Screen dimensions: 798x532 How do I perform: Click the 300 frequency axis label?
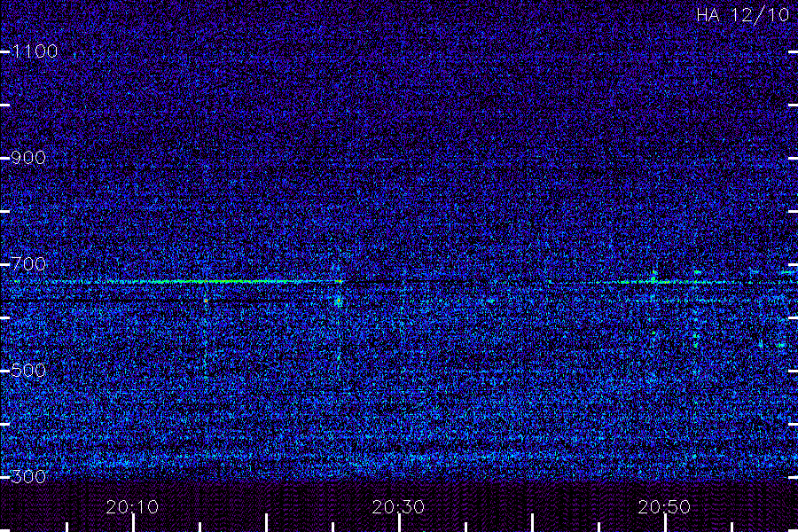click(28, 477)
